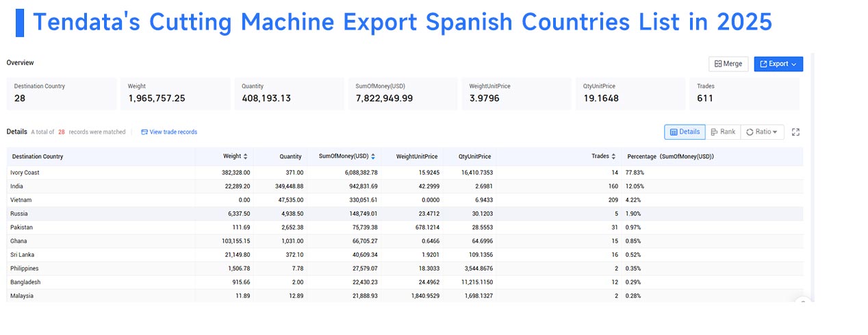
Task: Open View trade records link
Action: click(169, 132)
